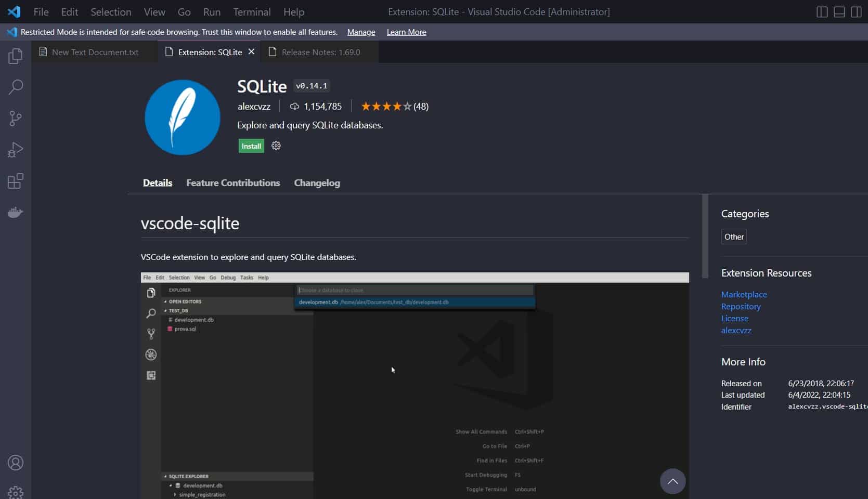Click the Extension Resources heading
This screenshot has width=868, height=499.
(x=766, y=273)
